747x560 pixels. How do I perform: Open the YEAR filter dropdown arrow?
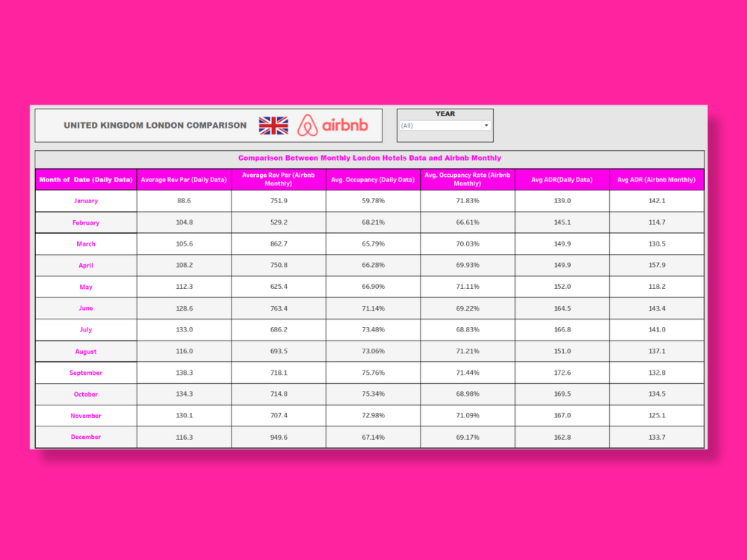coord(486,125)
